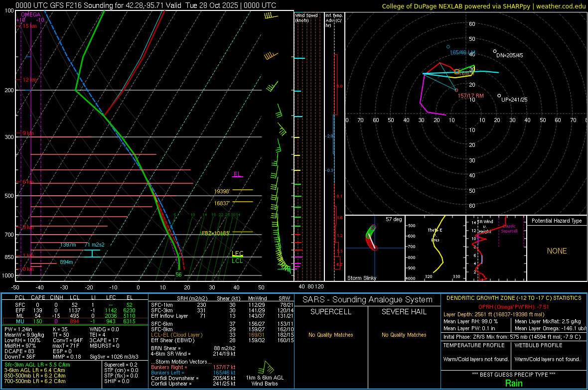The width and height of the screenshot is (588, 390).
Task: Click the K = 35 index
Action: tap(60, 329)
